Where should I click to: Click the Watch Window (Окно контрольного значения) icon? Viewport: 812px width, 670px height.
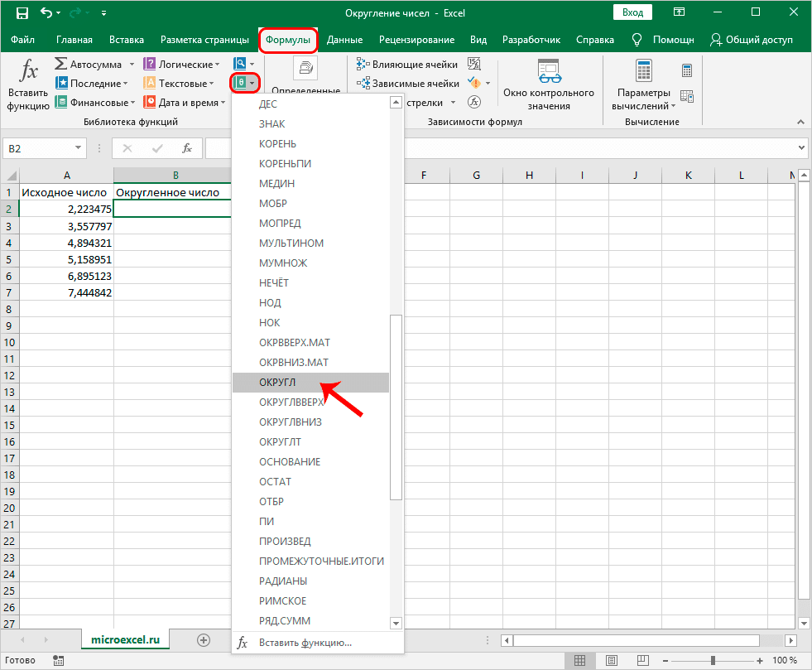550,80
